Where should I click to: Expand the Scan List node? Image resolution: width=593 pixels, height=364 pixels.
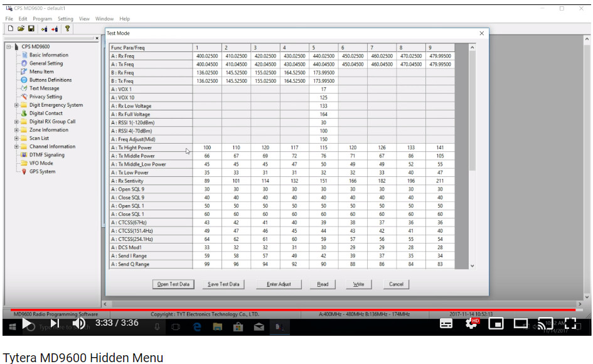click(16, 139)
